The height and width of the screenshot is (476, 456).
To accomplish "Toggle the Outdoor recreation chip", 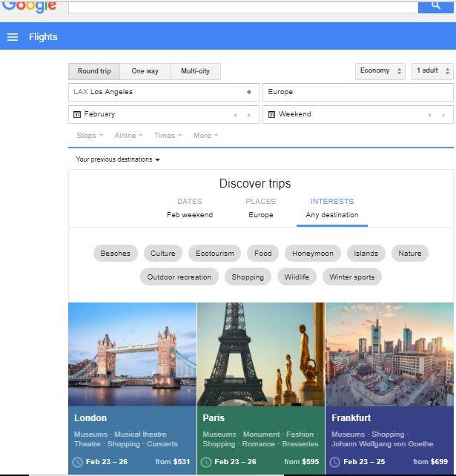I will (x=179, y=277).
